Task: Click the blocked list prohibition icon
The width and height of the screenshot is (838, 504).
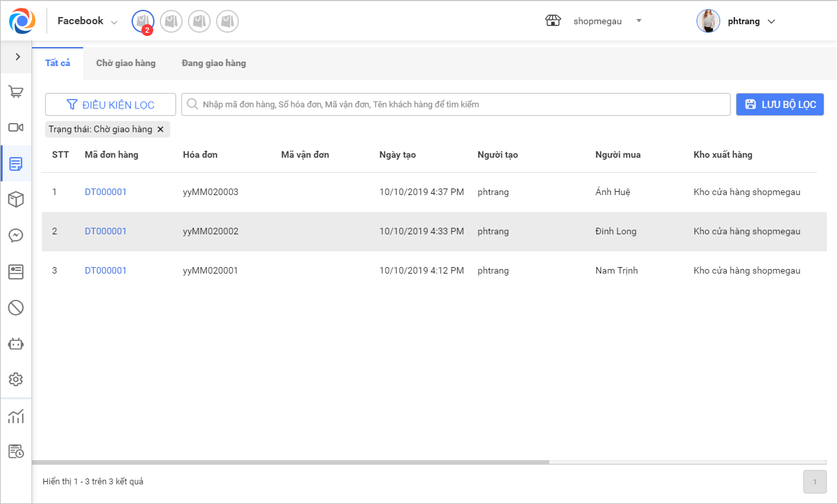Action: pos(16,308)
